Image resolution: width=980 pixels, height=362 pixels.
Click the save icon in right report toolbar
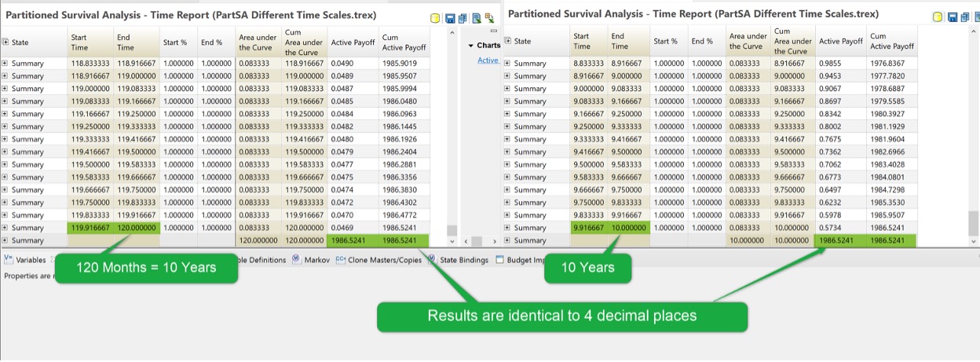point(953,17)
